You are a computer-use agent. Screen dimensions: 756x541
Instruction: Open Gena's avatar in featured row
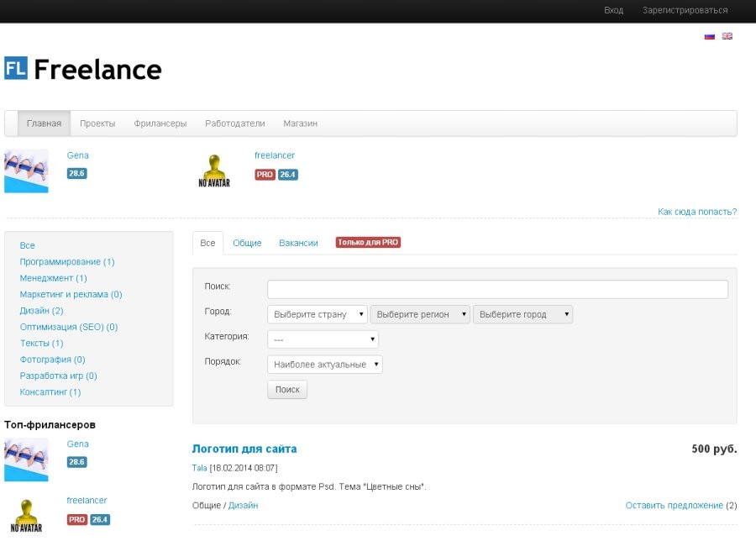(x=26, y=171)
